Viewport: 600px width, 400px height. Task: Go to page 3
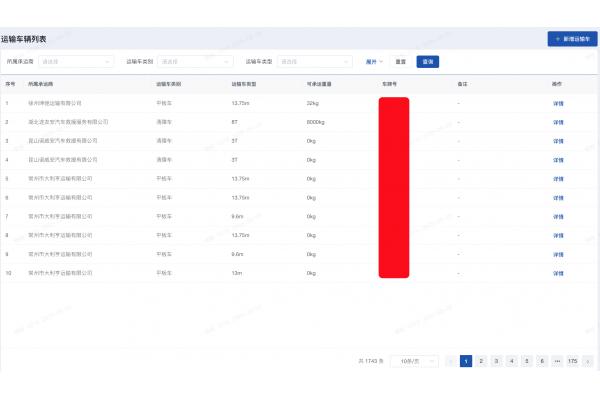tap(496, 360)
